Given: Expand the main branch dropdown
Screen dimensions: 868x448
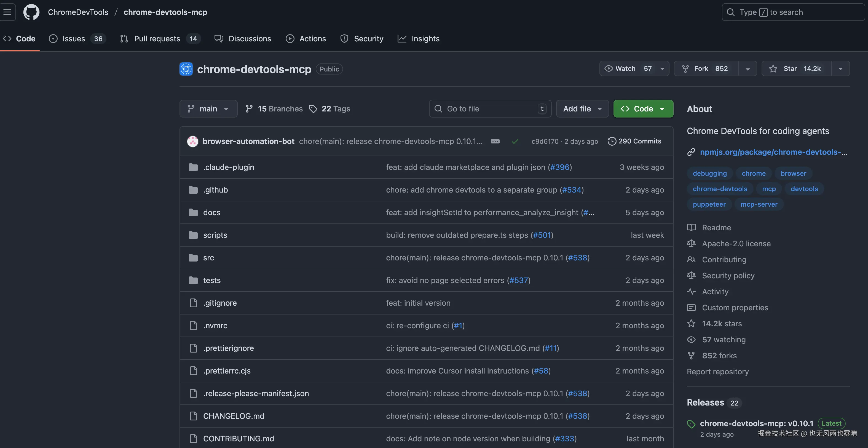Looking at the screenshot, I should (x=208, y=108).
